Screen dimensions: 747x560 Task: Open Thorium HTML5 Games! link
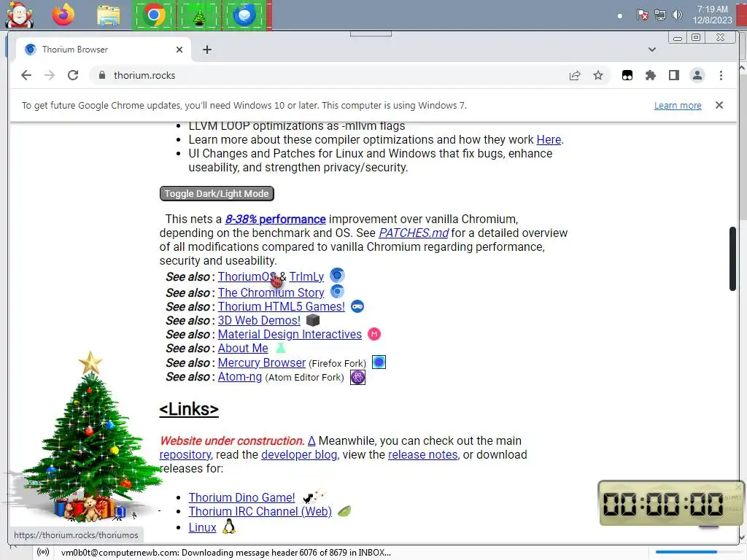click(281, 307)
